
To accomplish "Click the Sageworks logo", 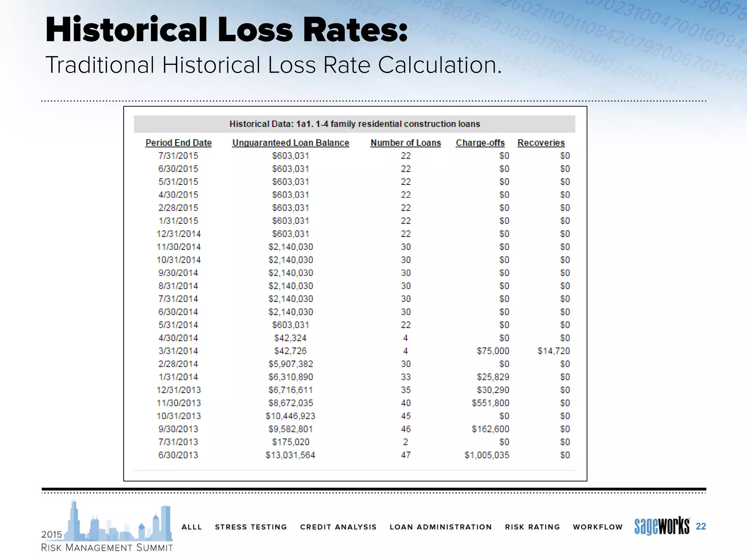I will [x=662, y=526].
